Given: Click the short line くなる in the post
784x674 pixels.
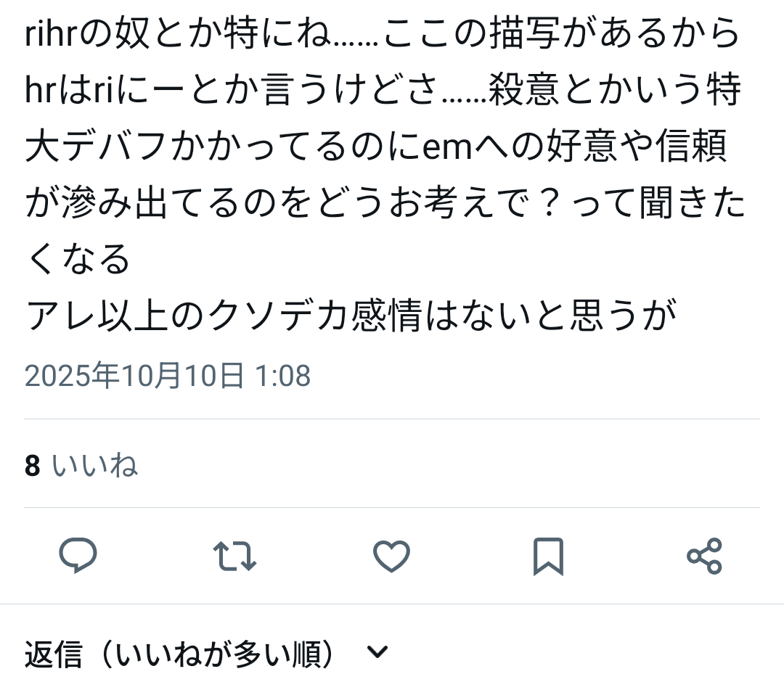Looking at the screenshot, I should 78,259.
